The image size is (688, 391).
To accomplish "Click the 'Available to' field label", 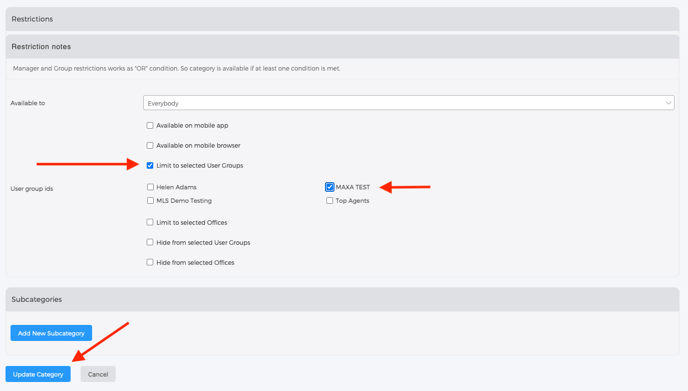I will pyautogui.click(x=28, y=103).
